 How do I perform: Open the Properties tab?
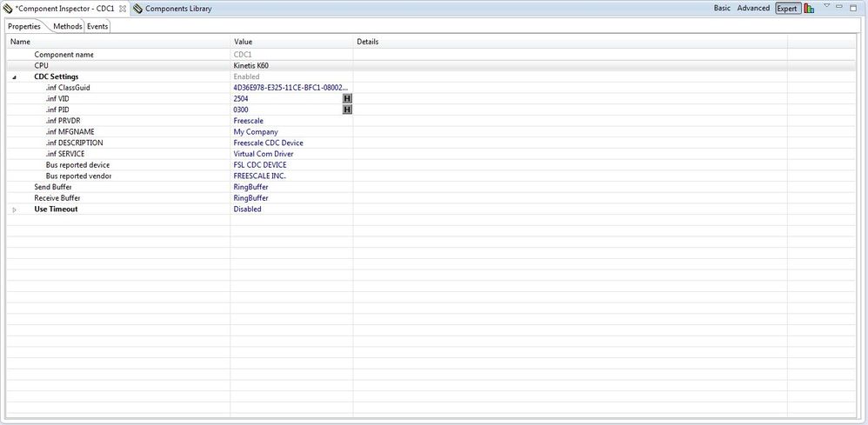(24, 27)
